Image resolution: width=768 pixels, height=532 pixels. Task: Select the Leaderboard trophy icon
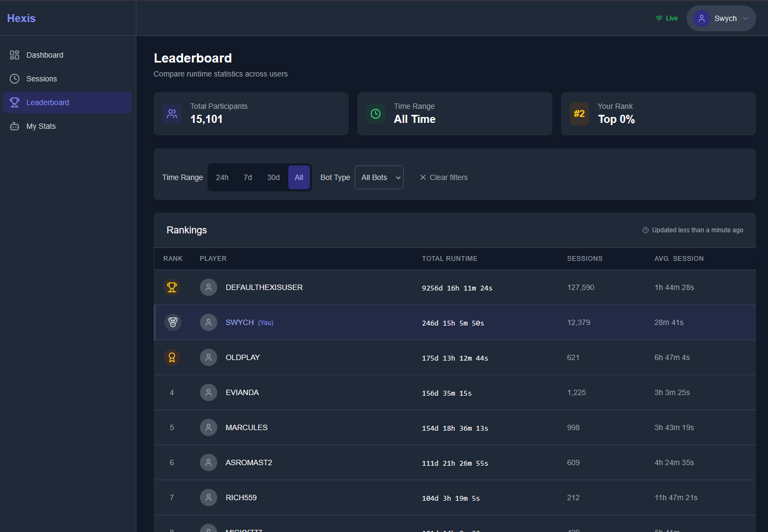click(14, 102)
